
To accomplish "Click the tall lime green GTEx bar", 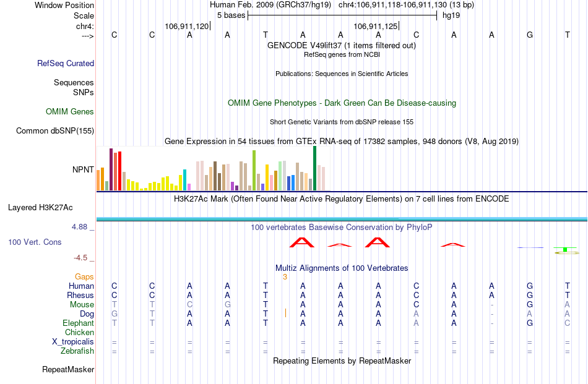I will coord(254,171).
